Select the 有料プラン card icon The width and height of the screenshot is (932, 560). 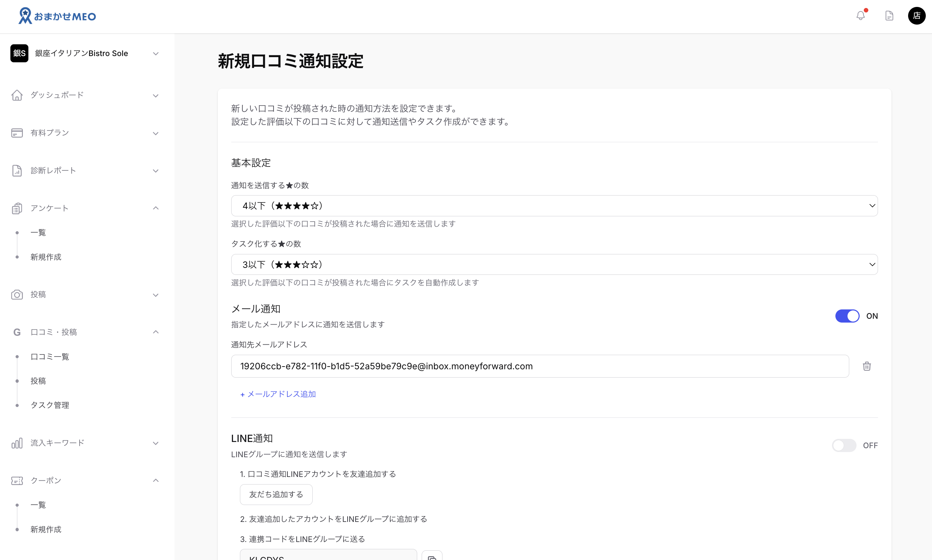(x=17, y=133)
